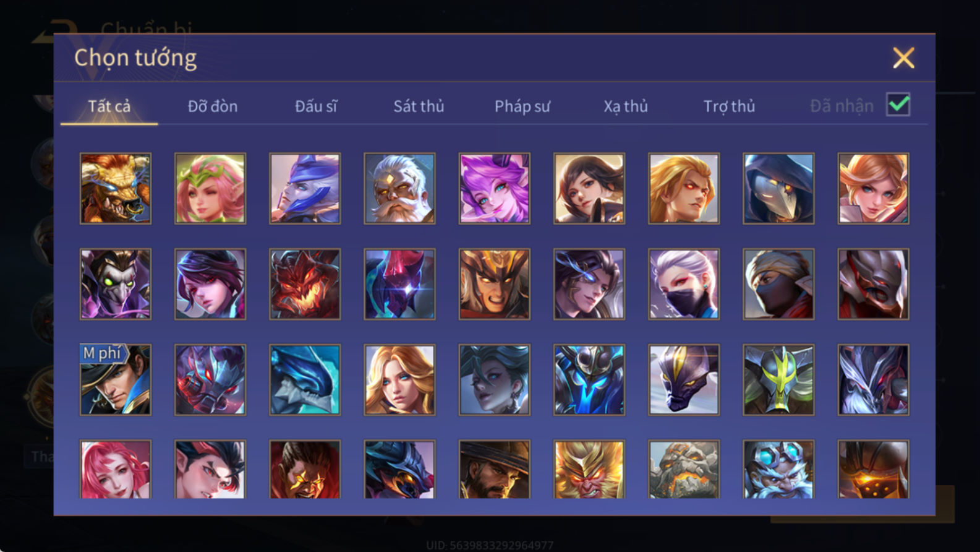Pick the cowboy-hat bearded gunslinger
This screenshot has height=552, width=980.
[x=495, y=469]
